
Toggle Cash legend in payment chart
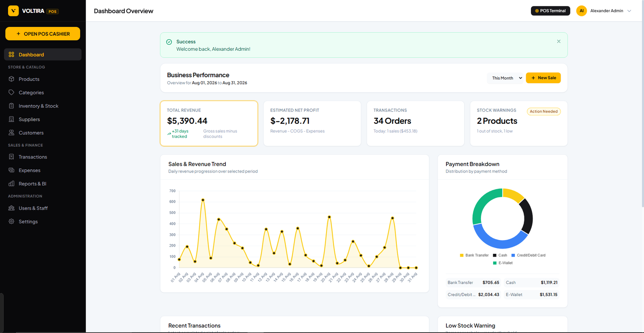coord(500,255)
